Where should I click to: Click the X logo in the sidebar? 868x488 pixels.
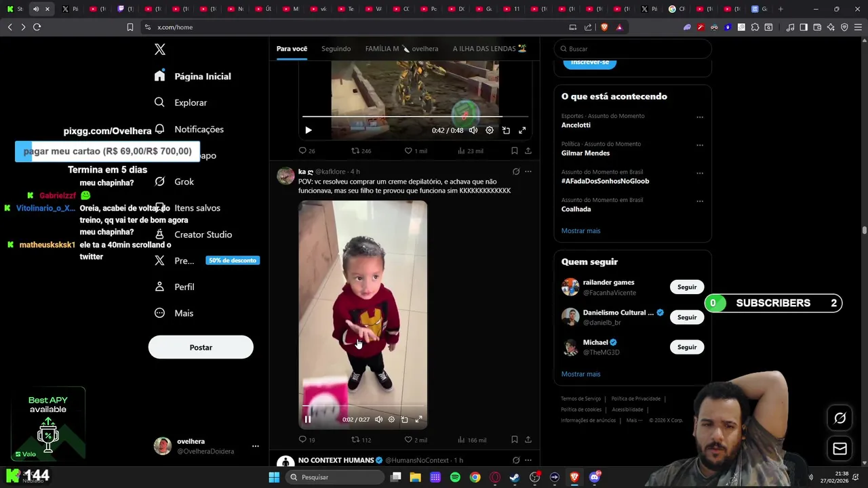[160, 49]
